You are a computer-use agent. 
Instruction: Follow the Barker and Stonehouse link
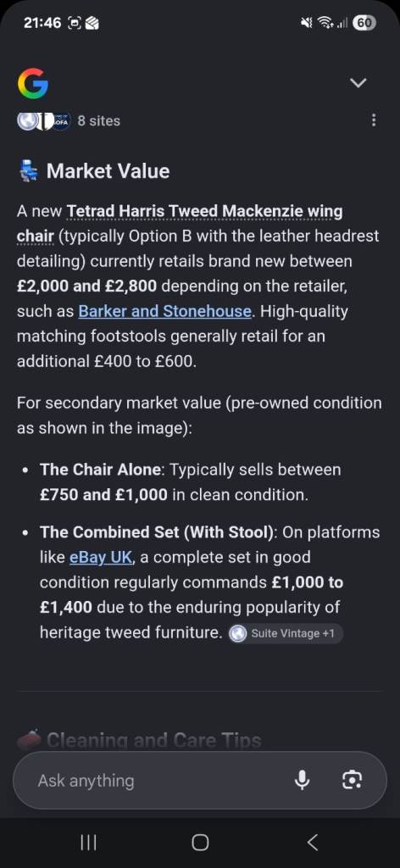(165, 311)
